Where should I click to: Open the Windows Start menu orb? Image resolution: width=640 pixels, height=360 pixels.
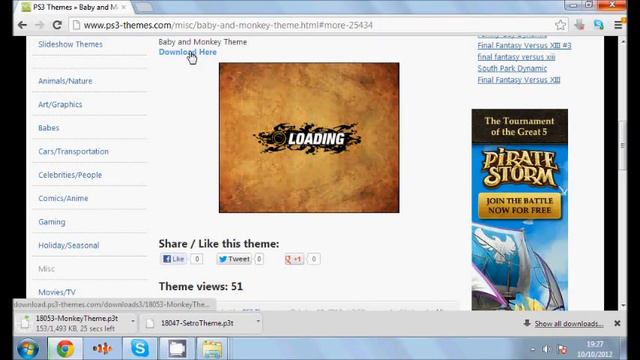(x=29, y=349)
